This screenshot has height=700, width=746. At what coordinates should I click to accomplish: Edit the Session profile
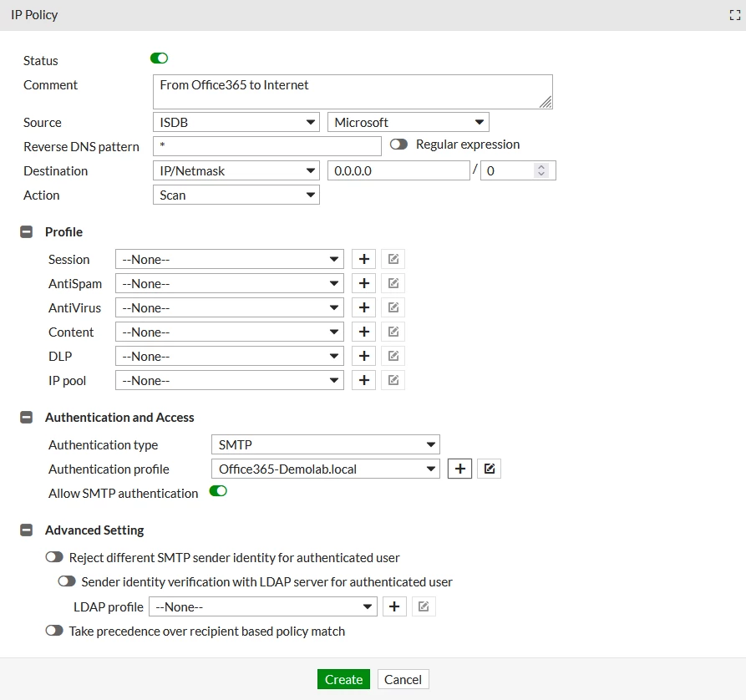point(393,259)
